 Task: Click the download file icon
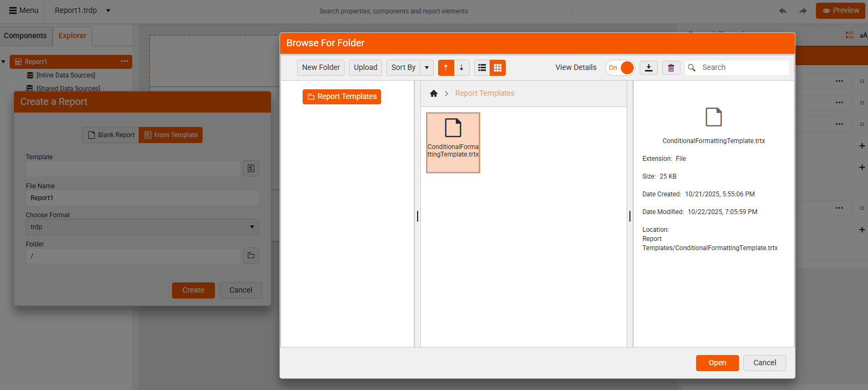[x=649, y=68]
